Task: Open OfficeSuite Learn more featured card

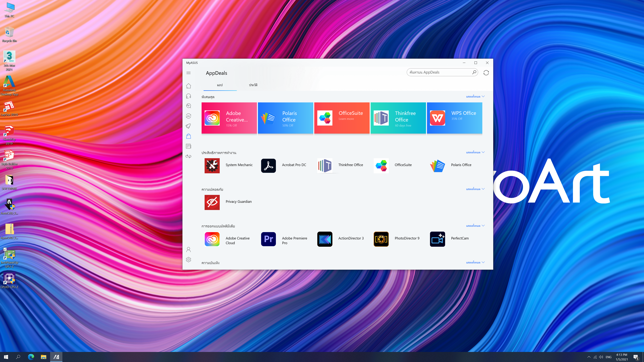Action: pos(342,118)
